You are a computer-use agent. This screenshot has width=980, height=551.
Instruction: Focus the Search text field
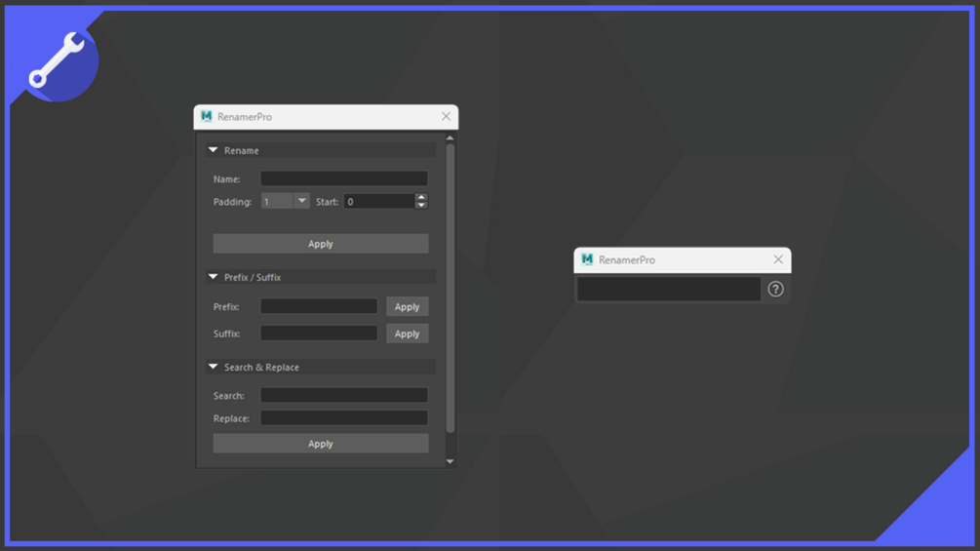(x=344, y=395)
